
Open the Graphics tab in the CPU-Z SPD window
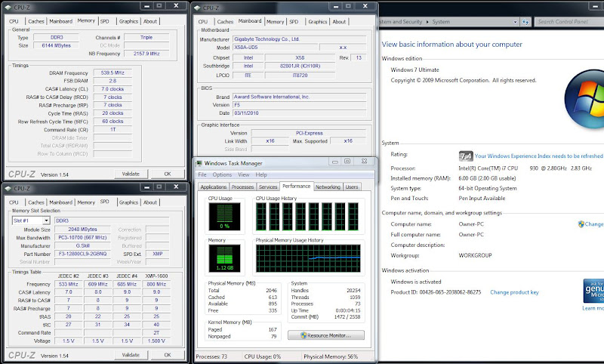pyautogui.click(x=128, y=202)
